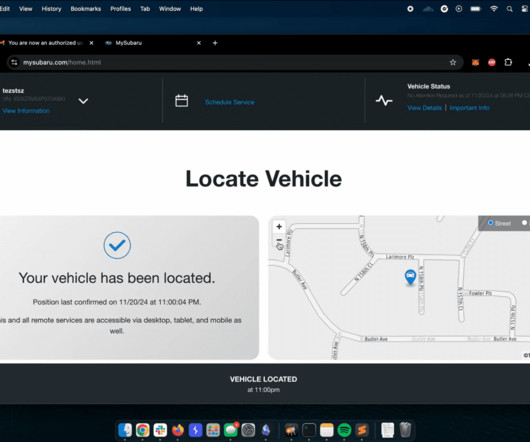Image resolution: width=530 pixels, height=442 pixels.
Task: Click the View Details link
Action: coord(425,108)
